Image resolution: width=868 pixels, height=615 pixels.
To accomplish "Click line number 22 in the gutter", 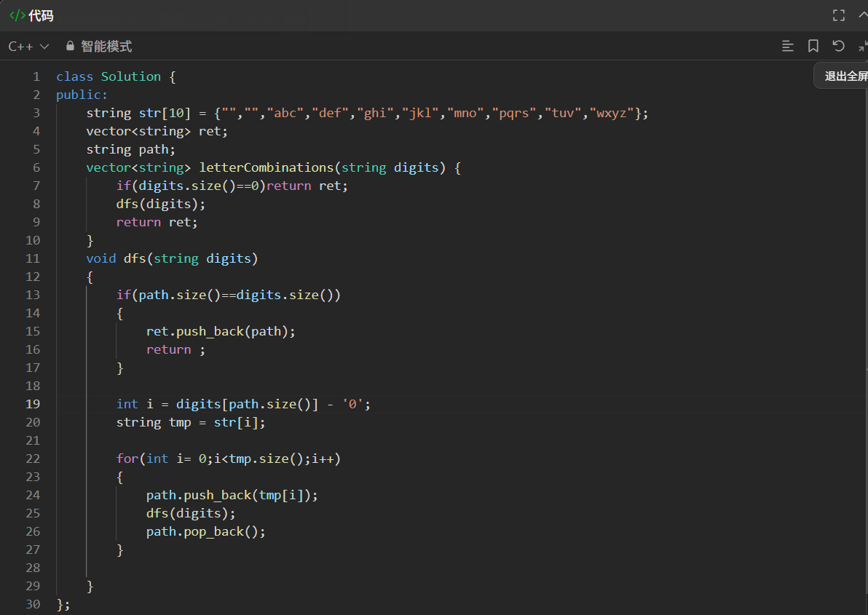I will 33,459.
